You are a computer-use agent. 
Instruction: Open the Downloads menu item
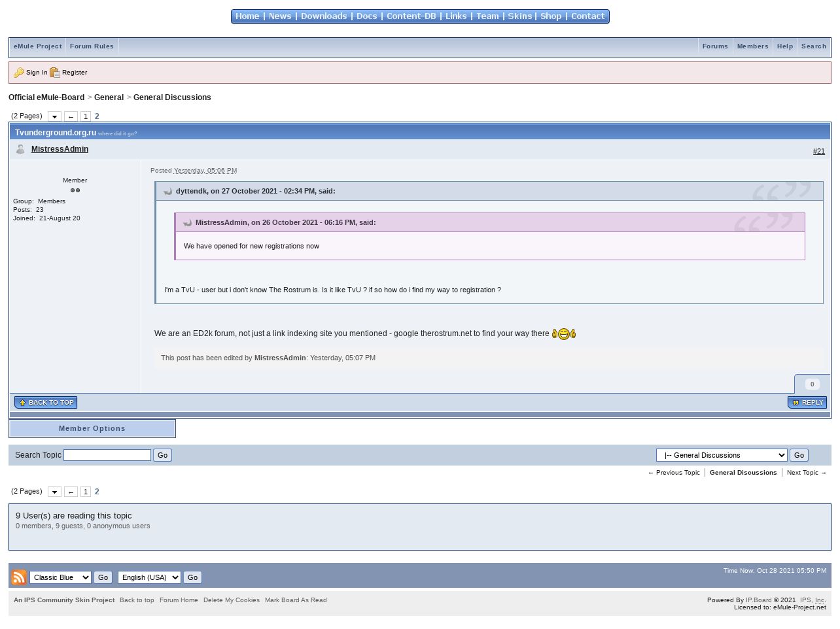324,16
